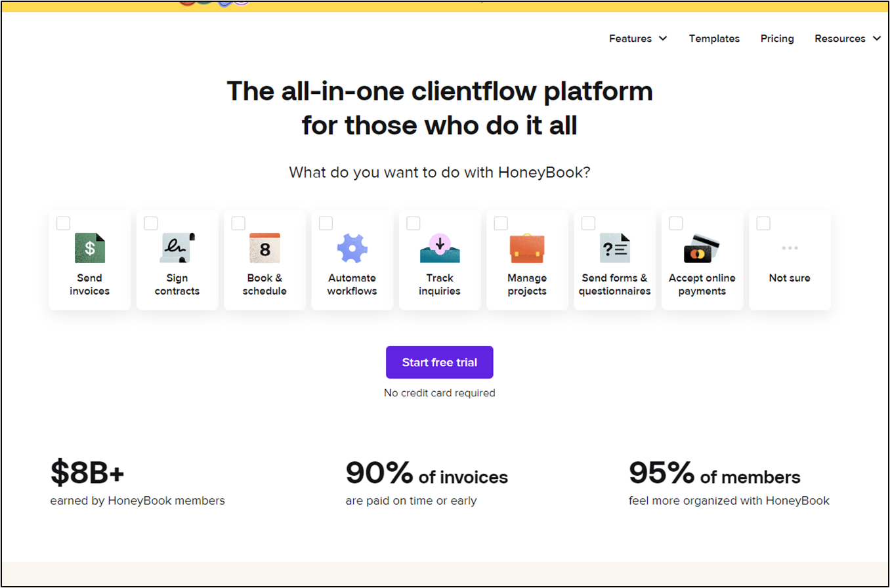Image resolution: width=890 pixels, height=588 pixels.
Task: Tick the Sign contracts checkbox
Action: [x=151, y=224]
